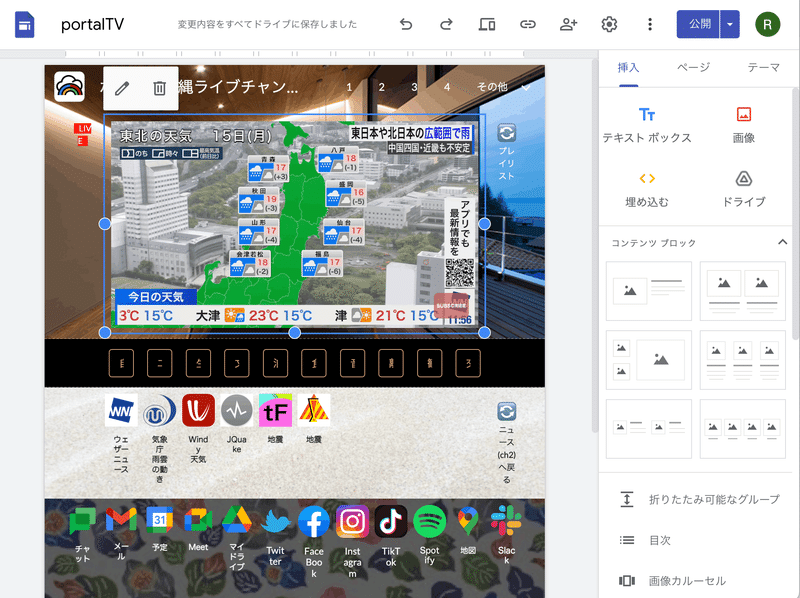Insert a テキスト ボックス
Screen dimensions: 800x598
pos(647,126)
